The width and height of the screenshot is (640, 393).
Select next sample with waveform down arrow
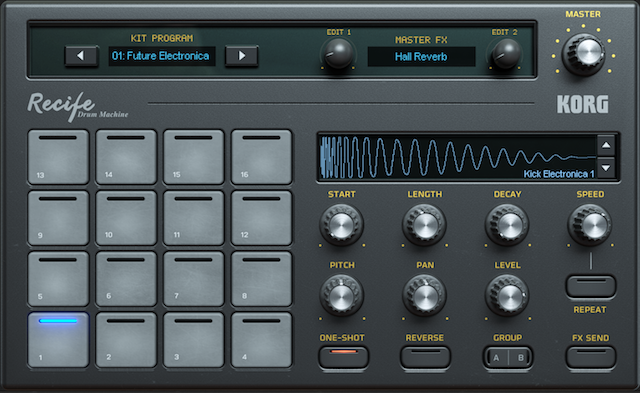606,168
